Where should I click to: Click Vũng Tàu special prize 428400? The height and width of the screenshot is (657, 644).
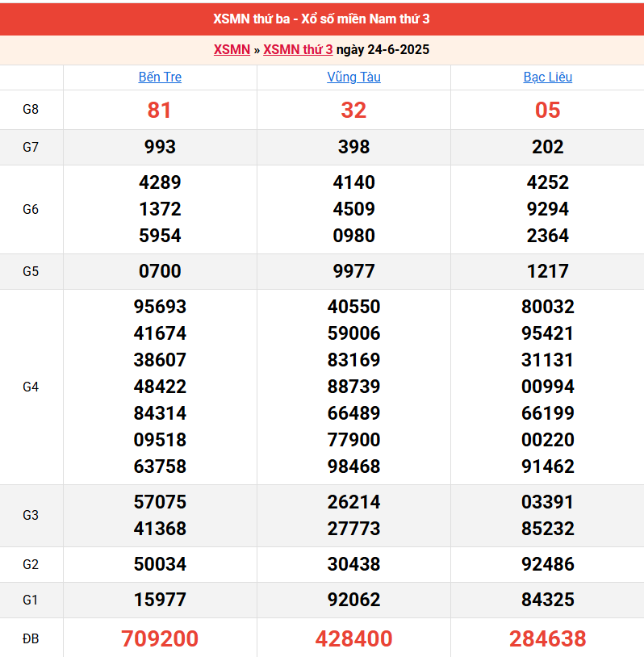tap(354, 639)
